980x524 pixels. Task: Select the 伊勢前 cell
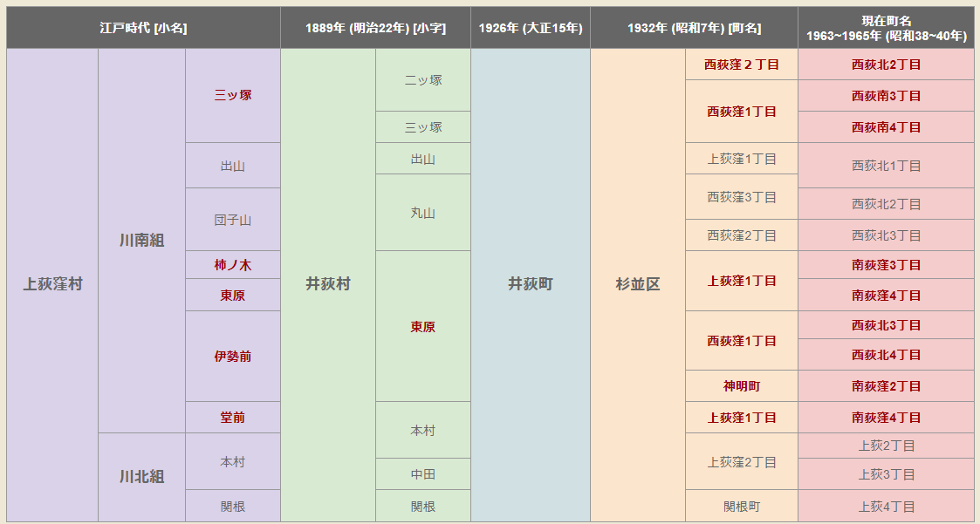coord(233,356)
